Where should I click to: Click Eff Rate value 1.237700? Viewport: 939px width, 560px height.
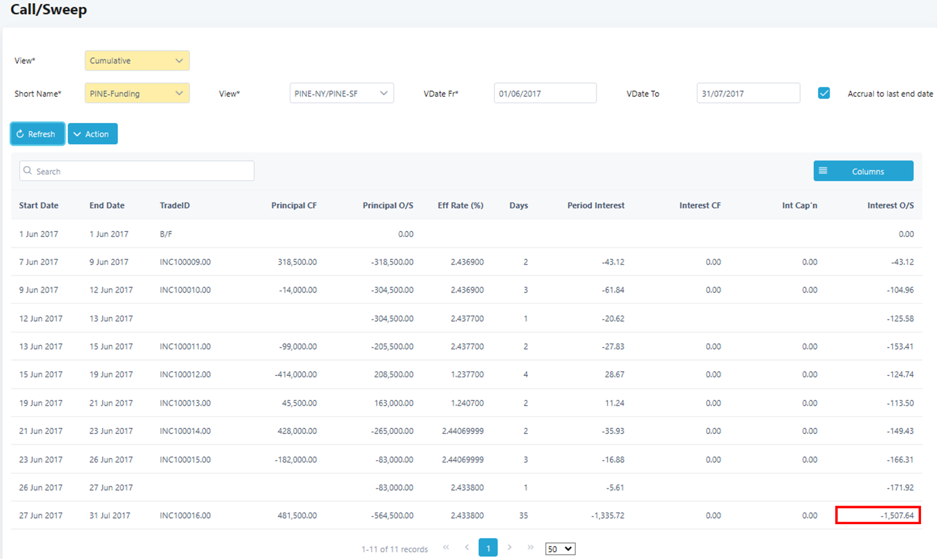(467, 374)
